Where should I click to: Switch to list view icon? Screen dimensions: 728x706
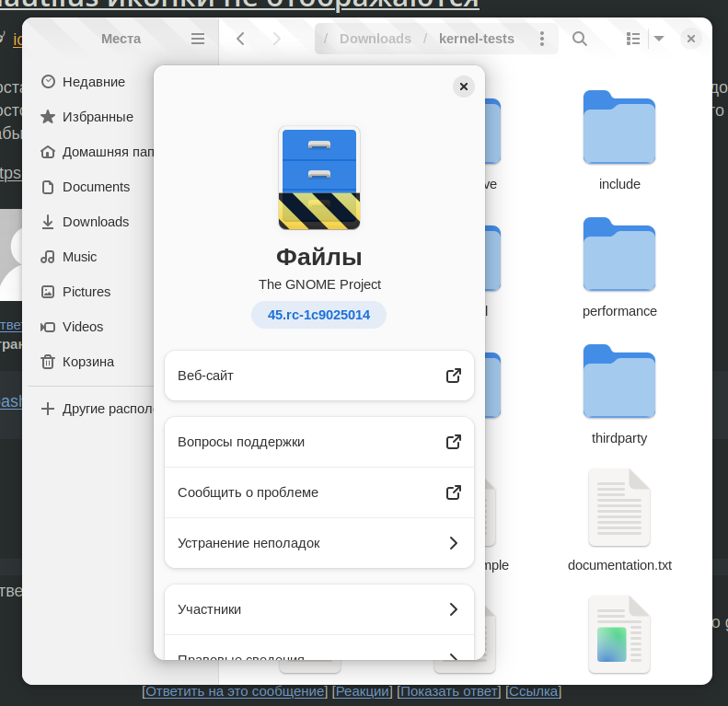633,39
